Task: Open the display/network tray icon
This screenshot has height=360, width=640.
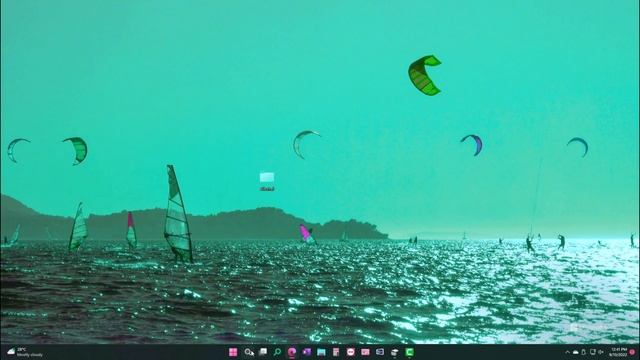Action: (x=593, y=352)
